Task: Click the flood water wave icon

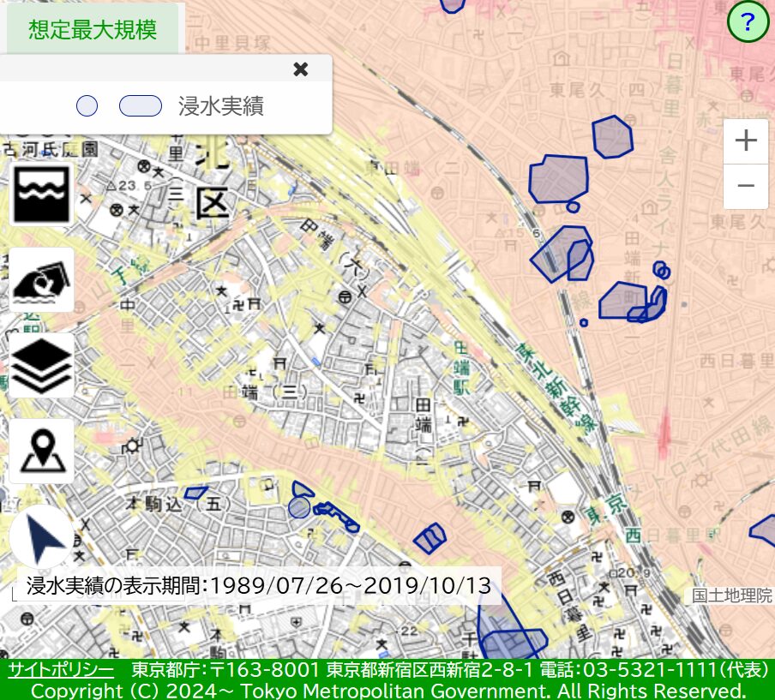Action: (x=42, y=194)
